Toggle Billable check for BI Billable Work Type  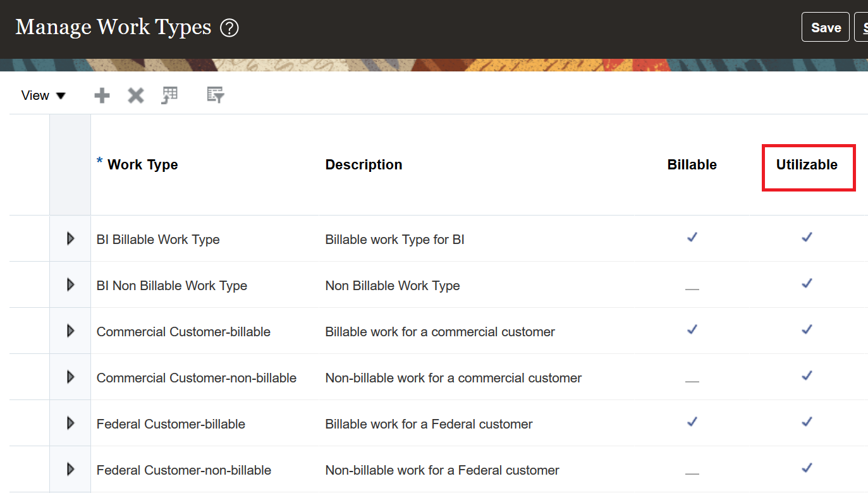coord(692,238)
